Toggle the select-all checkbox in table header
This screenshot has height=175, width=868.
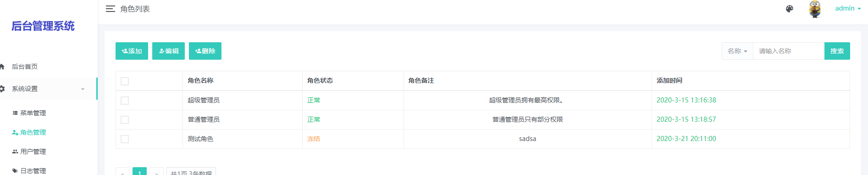click(125, 81)
